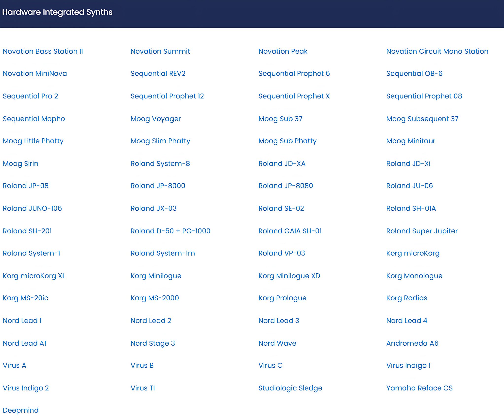This screenshot has width=504, height=420.
Task: Open the Korg Minilogue XD link
Action: tap(289, 276)
